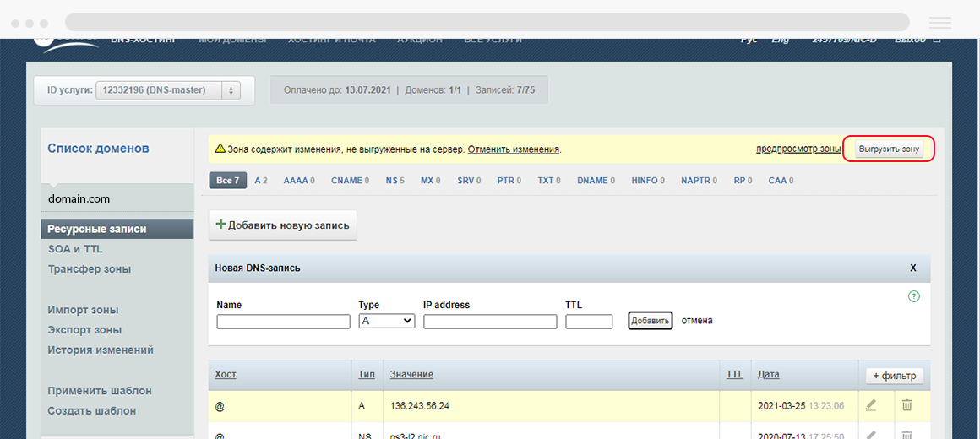Click the browser hamburger menu icon
Image resolution: width=980 pixels, height=439 pixels.
tap(940, 23)
